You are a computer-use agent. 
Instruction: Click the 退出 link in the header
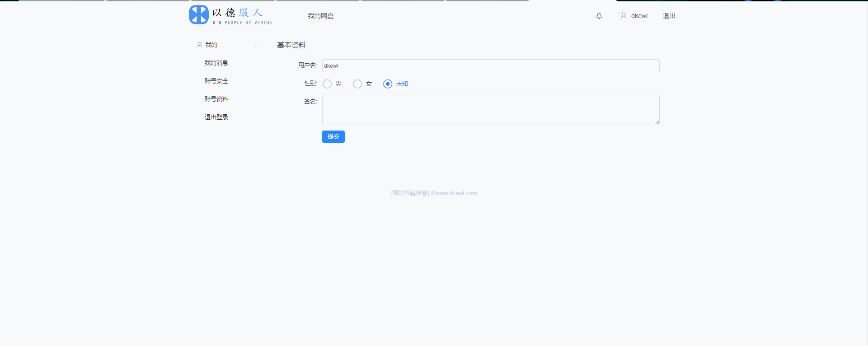(669, 16)
